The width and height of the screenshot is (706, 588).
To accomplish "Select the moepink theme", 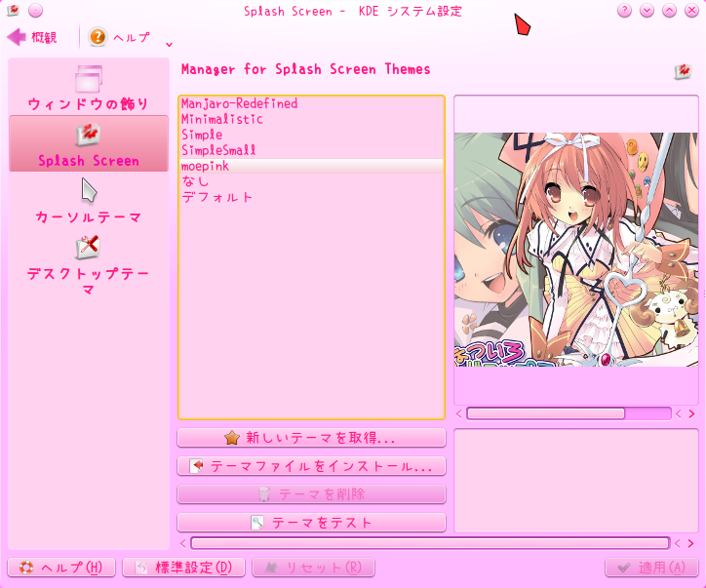I will [x=311, y=166].
